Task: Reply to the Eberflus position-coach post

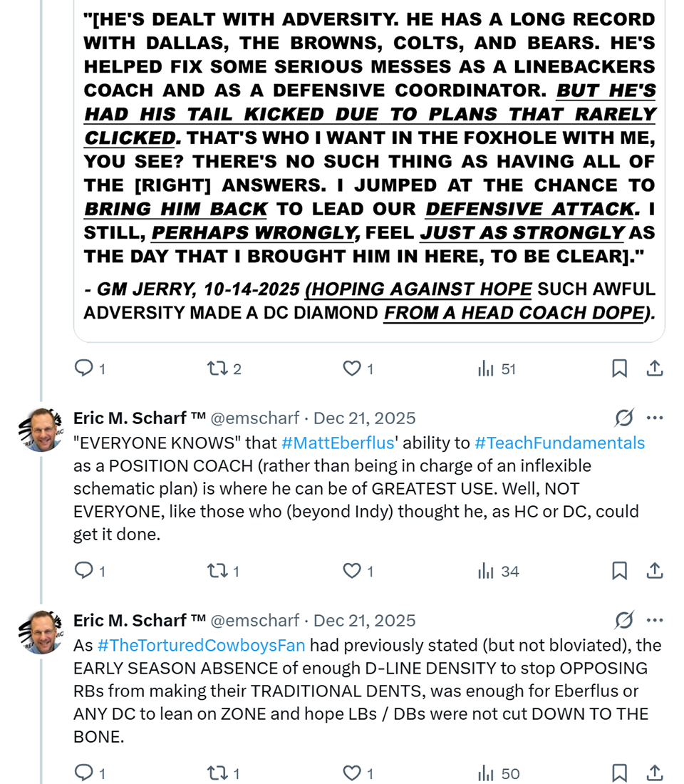Action: coord(84,571)
